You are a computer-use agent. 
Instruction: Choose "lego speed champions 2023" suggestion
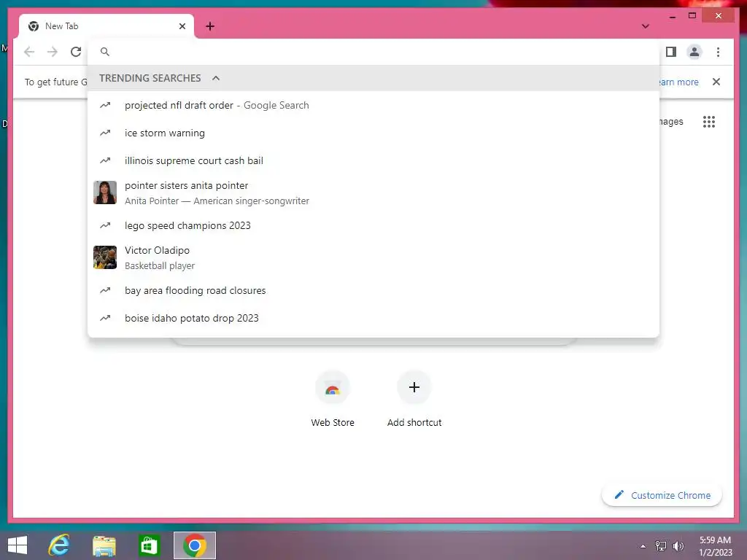point(373,225)
